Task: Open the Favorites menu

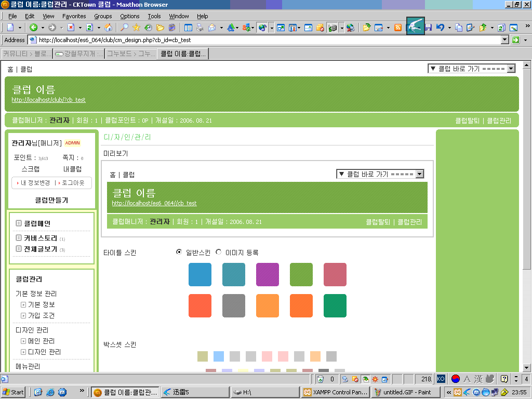Action: [x=74, y=16]
